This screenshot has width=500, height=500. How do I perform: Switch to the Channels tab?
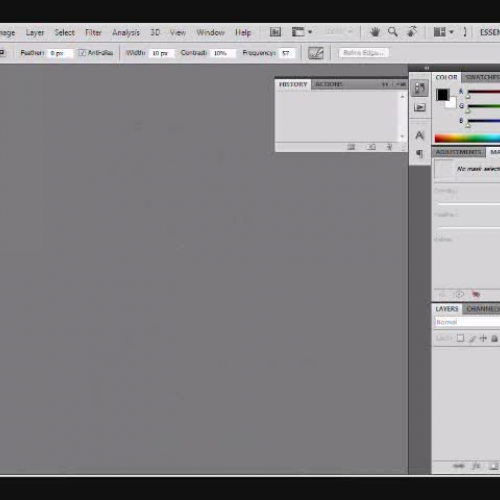tap(482, 309)
